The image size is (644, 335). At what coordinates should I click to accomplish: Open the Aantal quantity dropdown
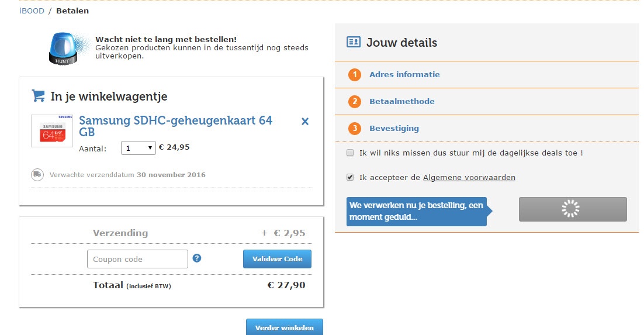pos(138,148)
